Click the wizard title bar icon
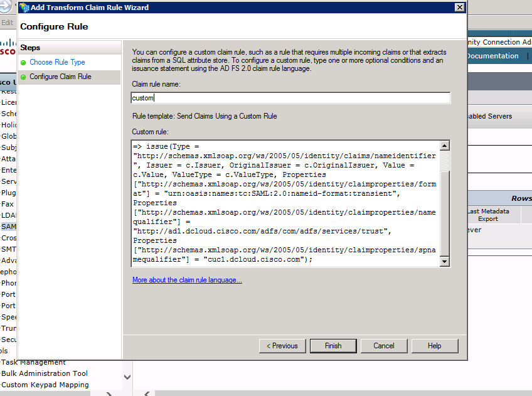Image resolution: width=532 pixels, height=396 pixels. 24,7
